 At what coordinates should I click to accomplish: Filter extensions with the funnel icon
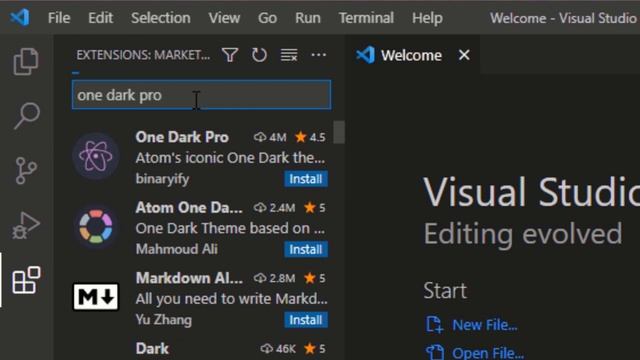[230, 55]
